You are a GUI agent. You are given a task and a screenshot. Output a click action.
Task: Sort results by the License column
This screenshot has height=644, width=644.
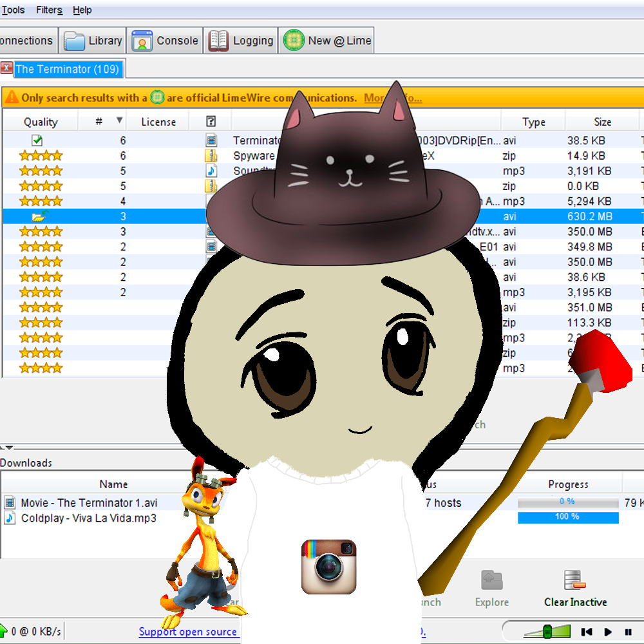[158, 122]
